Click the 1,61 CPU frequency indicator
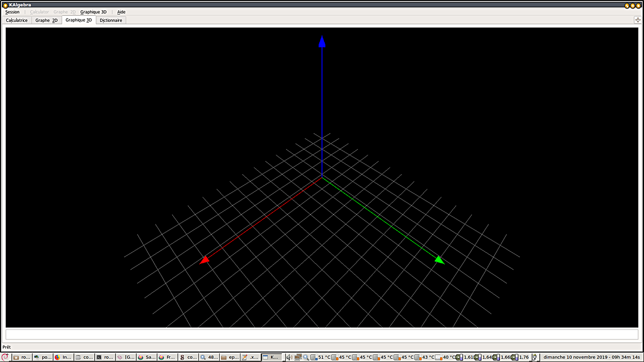The height and width of the screenshot is (362, 644). pos(465,357)
